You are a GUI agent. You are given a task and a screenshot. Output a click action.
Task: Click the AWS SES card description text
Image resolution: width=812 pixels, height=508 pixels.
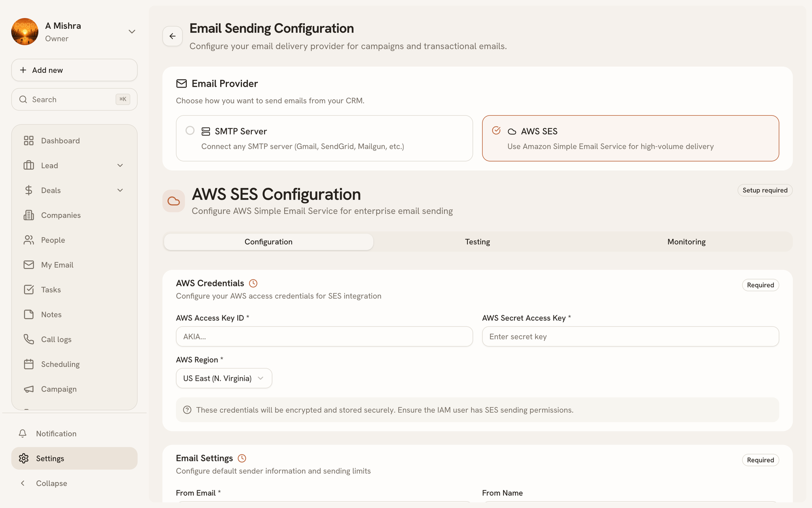pos(610,146)
